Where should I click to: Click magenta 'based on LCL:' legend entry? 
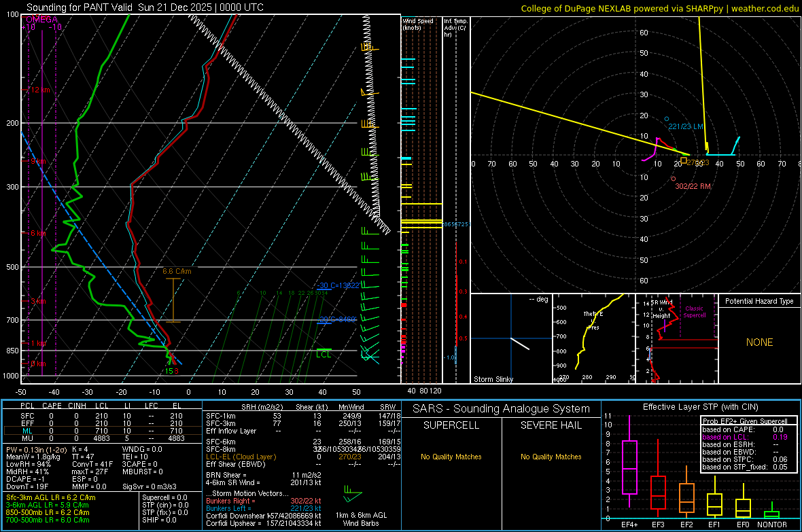pyautogui.click(x=724, y=437)
